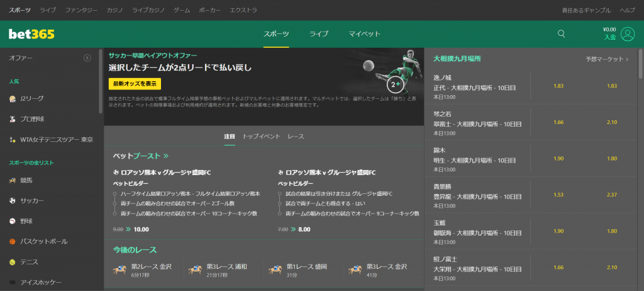
Task: Open エクストラ in the top bar
Action: (x=243, y=10)
